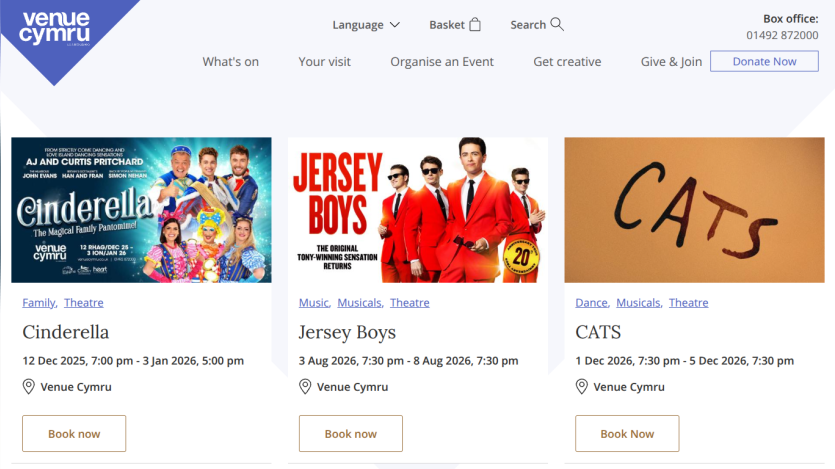This screenshot has height=469, width=835.
Task: Click the location pin under Jersey Boys
Action: pos(305,386)
